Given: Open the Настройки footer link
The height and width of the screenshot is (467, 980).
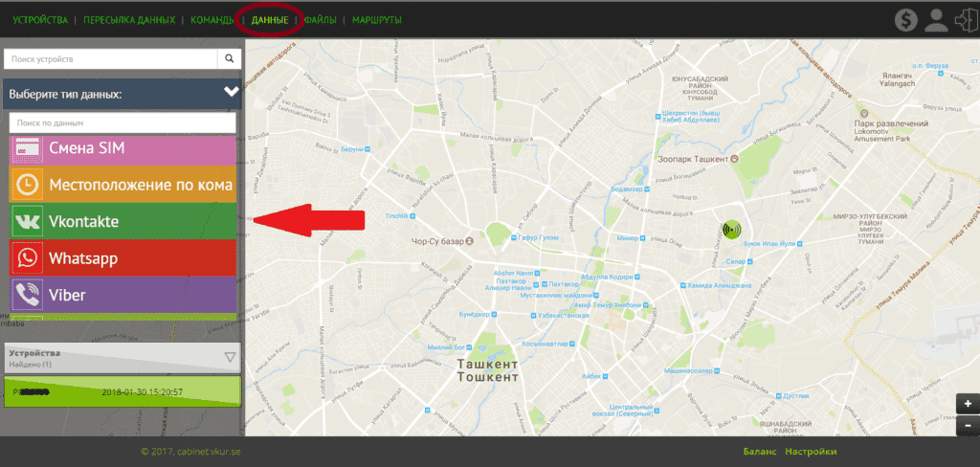Looking at the screenshot, I should pyautogui.click(x=811, y=452).
